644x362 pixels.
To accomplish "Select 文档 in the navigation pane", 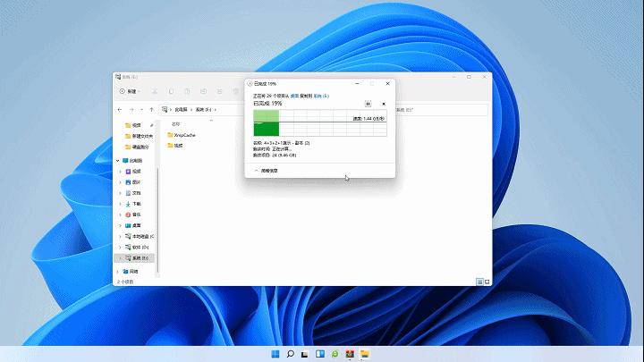I will pos(133,193).
